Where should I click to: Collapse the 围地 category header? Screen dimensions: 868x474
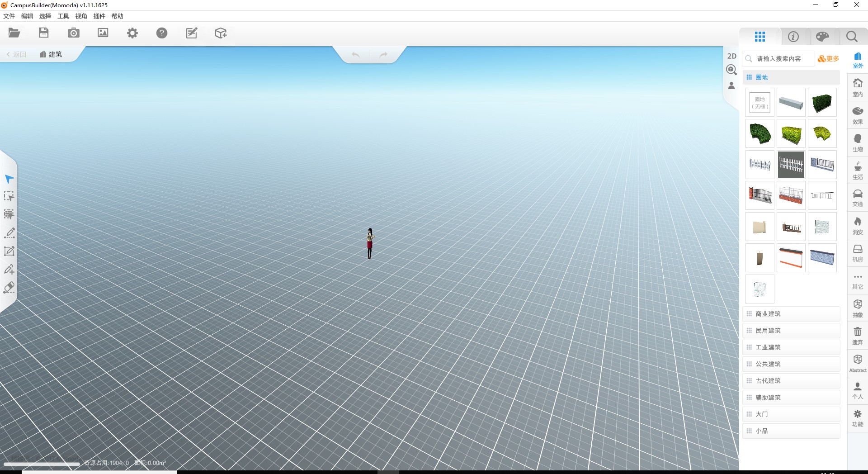pos(791,77)
